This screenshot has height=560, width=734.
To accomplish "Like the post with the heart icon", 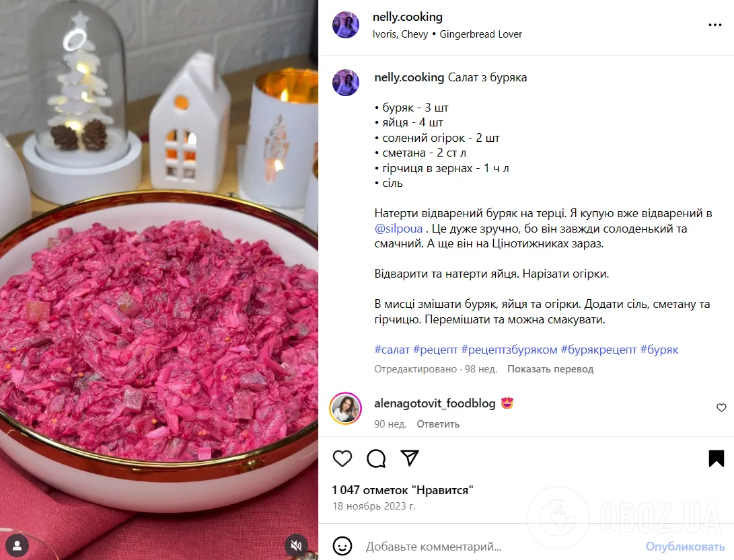I will (342, 458).
